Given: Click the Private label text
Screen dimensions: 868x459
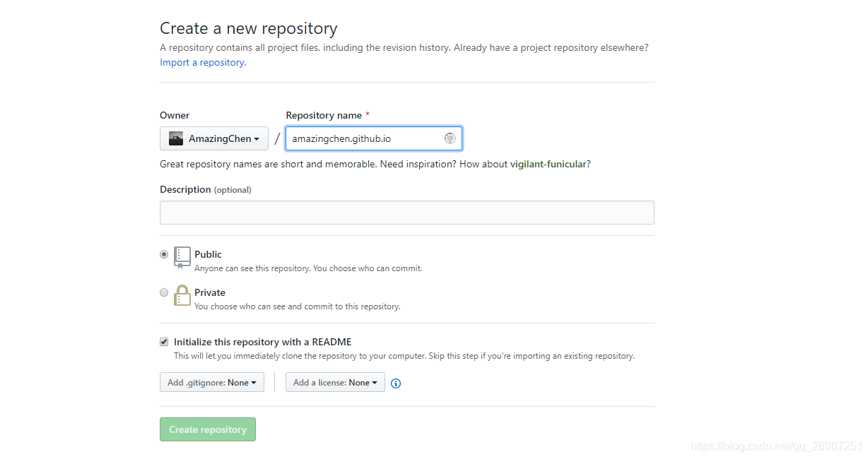Looking at the screenshot, I should click(x=210, y=292).
